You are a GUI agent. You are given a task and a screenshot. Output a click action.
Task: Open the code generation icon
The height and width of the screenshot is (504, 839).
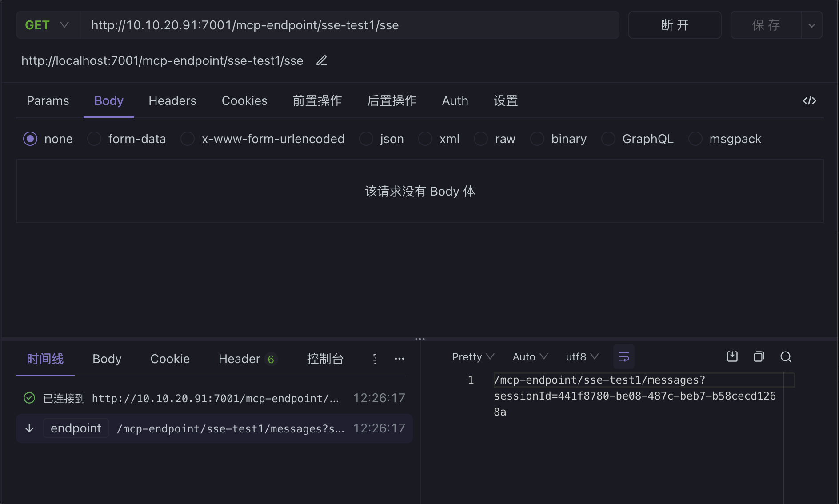click(x=809, y=101)
